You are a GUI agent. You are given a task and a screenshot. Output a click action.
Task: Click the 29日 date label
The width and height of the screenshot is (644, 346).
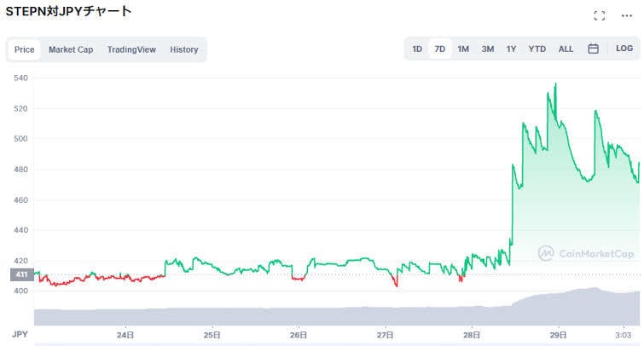pyautogui.click(x=558, y=335)
